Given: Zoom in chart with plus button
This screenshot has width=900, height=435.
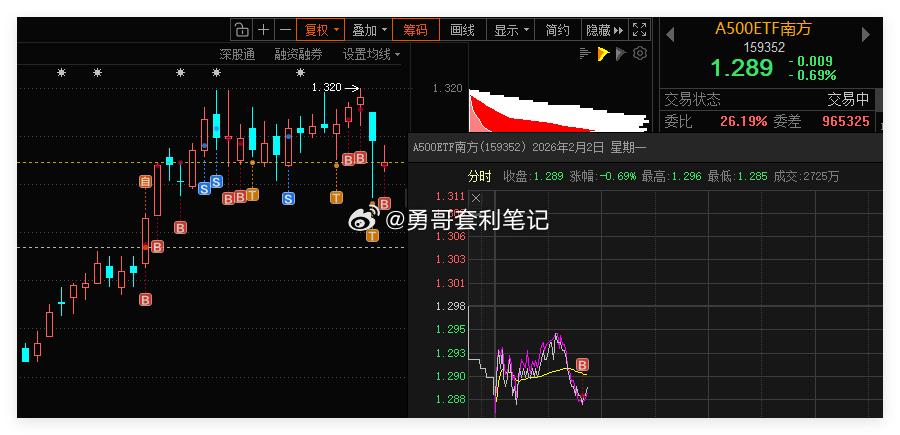Looking at the screenshot, I should click(263, 30).
